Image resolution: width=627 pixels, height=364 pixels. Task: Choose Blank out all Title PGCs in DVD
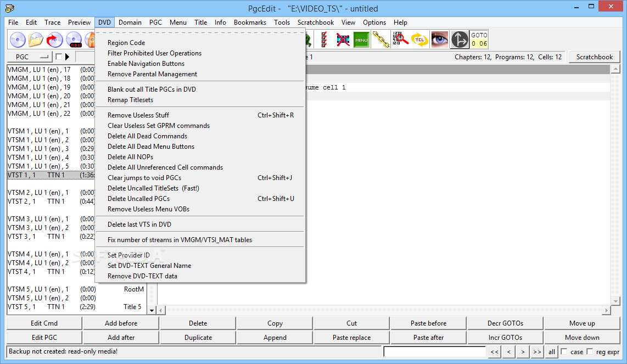(200, 89)
